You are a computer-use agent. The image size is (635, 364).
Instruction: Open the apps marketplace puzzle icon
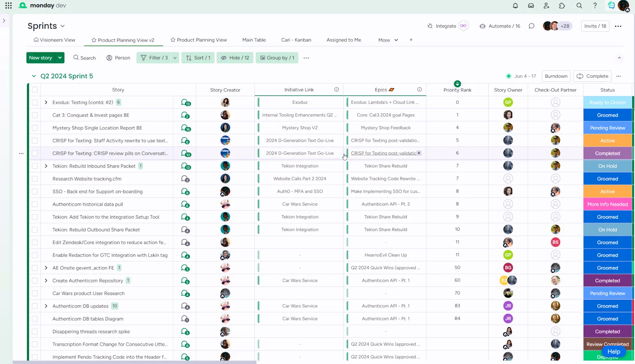(562, 6)
